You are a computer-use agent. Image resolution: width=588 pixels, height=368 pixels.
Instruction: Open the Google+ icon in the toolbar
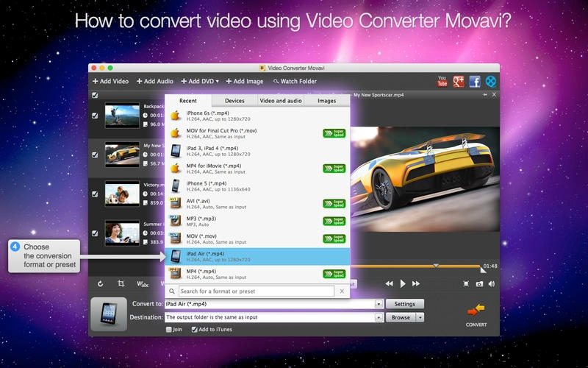point(458,82)
